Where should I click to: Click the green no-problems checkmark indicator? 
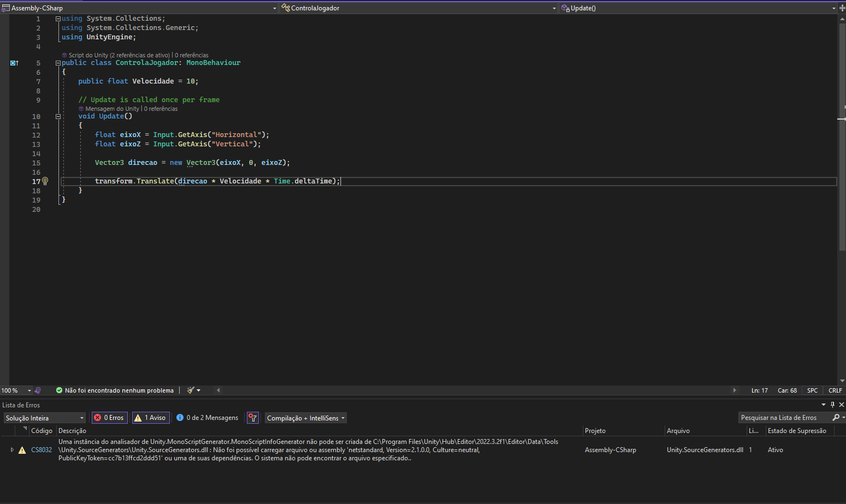click(59, 390)
